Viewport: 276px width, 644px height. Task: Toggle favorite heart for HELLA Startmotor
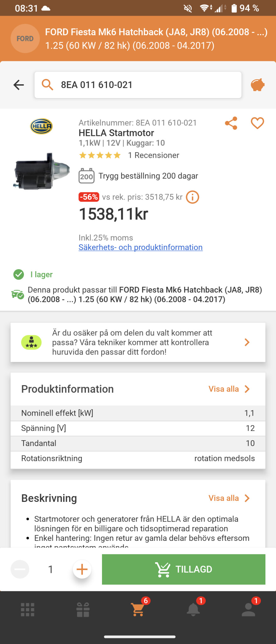tap(257, 123)
